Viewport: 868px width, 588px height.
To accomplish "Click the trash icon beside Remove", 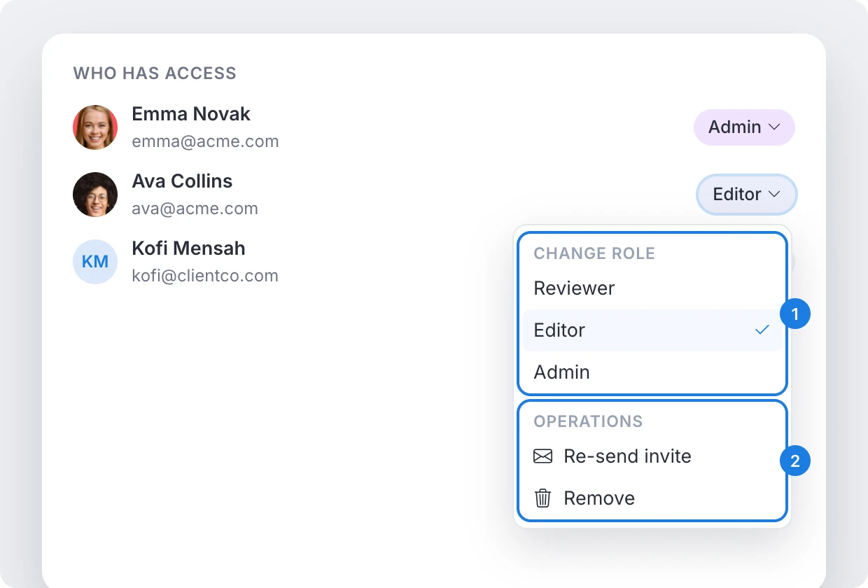I will (x=542, y=498).
